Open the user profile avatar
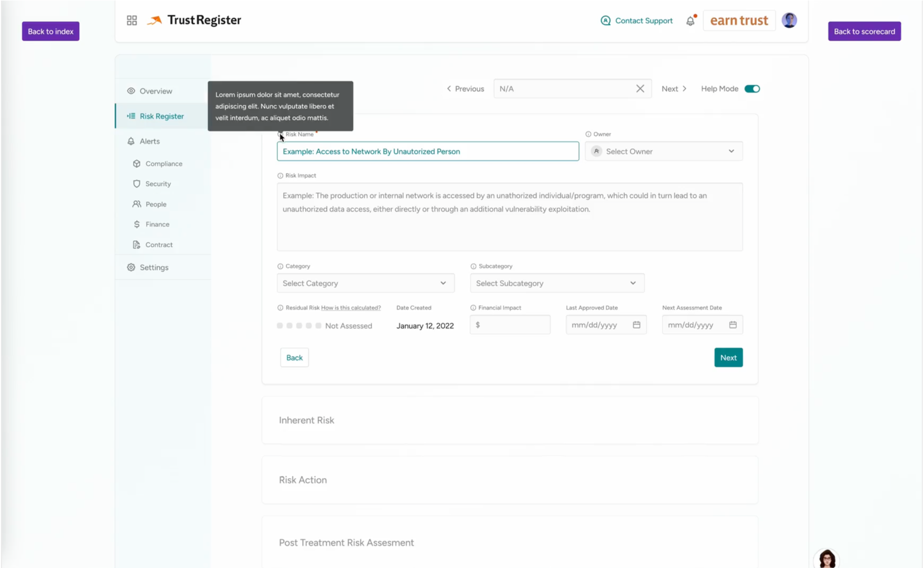The image size is (924, 568). click(789, 20)
